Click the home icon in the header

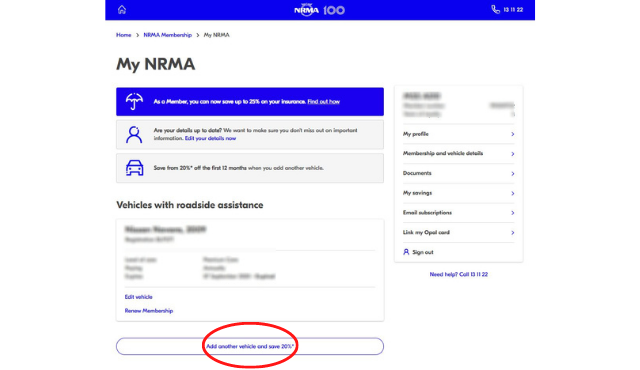pyautogui.click(x=122, y=9)
